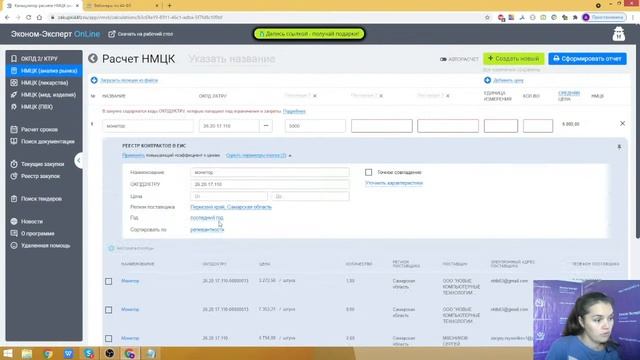Click the plus icon next to Добавить цену
The height and width of the screenshot is (360, 640).
pyautogui.click(x=487, y=80)
